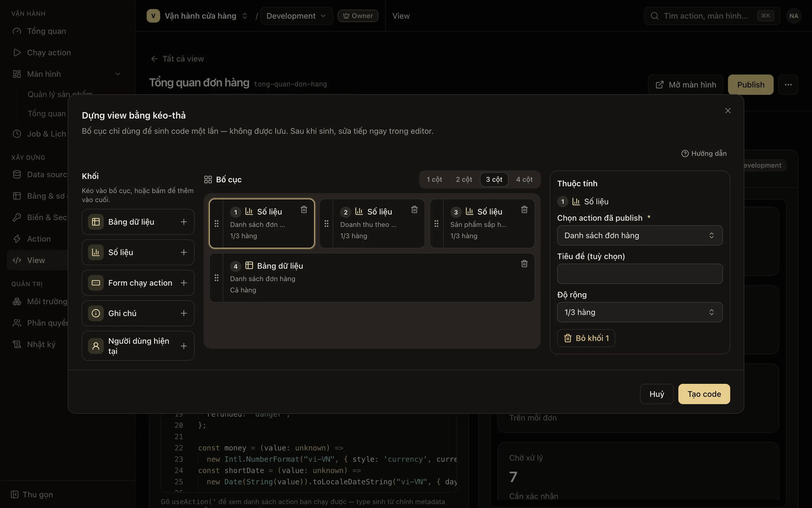The width and height of the screenshot is (812, 508).
Task: Delete block 4 Bảng dữ liệu trash icon
Action: (524, 264)
